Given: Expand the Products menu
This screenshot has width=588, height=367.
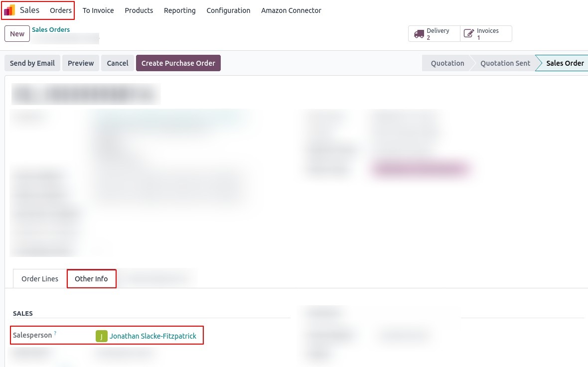Looking at the screenshot, I should (139, 10).
